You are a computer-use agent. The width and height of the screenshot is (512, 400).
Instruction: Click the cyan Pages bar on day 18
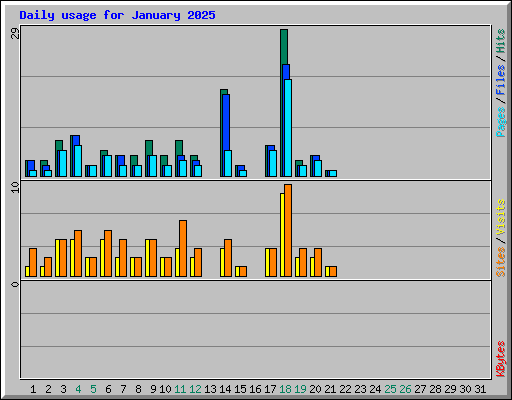[x=288, y=128]
